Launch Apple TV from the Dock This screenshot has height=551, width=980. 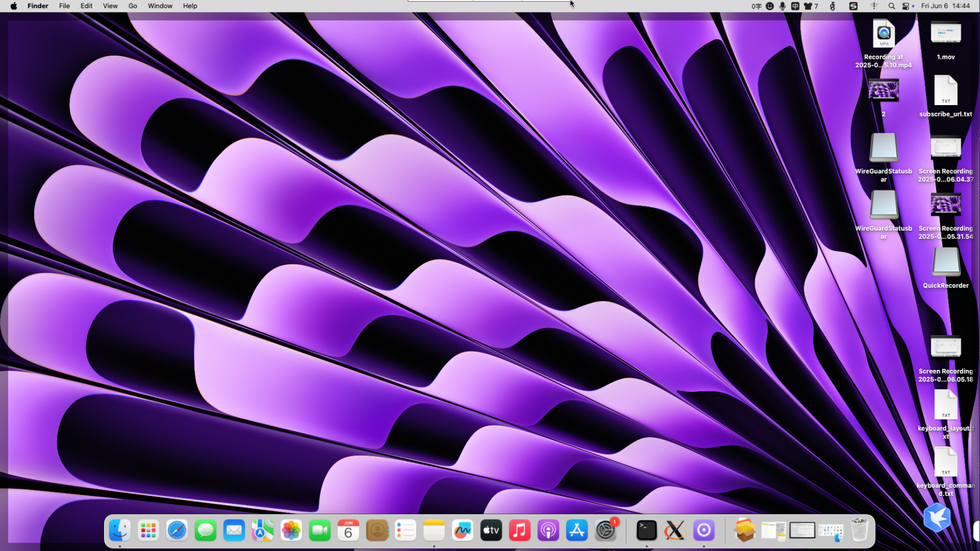point(491,531)
